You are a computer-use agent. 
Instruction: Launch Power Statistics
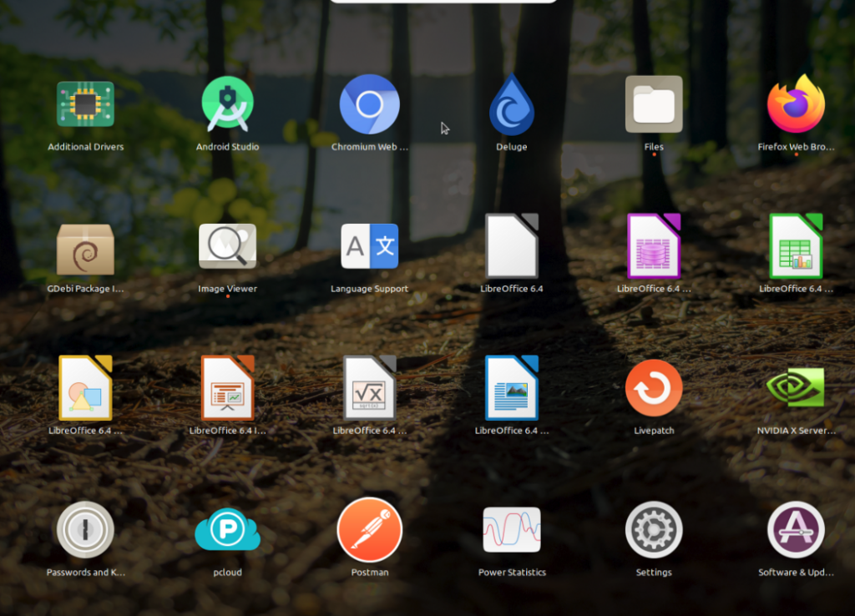coord(512,529)
